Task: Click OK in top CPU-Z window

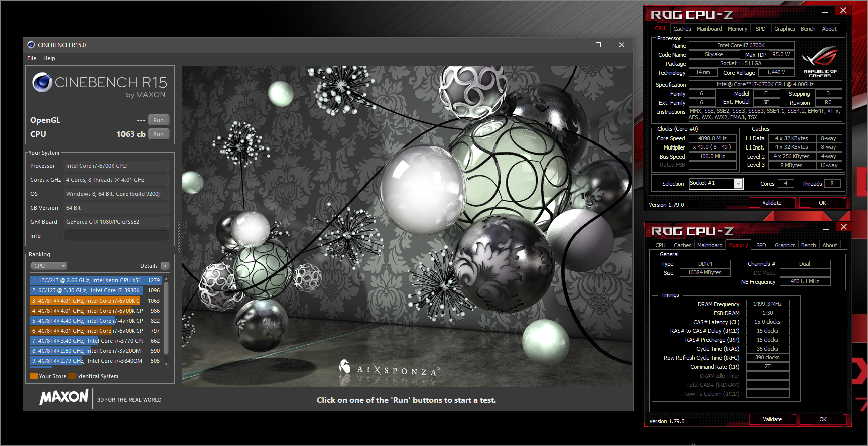Action: (x=822, y=203)
